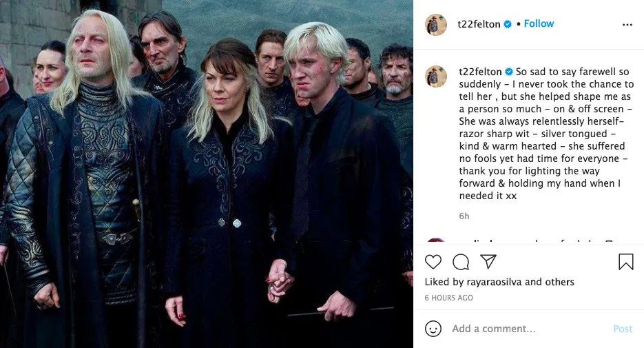This screenshot has width=644, height=348.
Task: Click the 6h time under caption
Action: tap(464, 216)
